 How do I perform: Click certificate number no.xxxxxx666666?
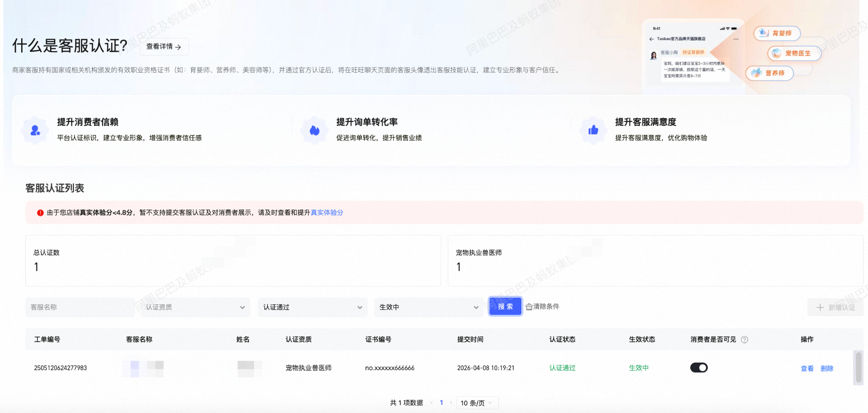390,368
